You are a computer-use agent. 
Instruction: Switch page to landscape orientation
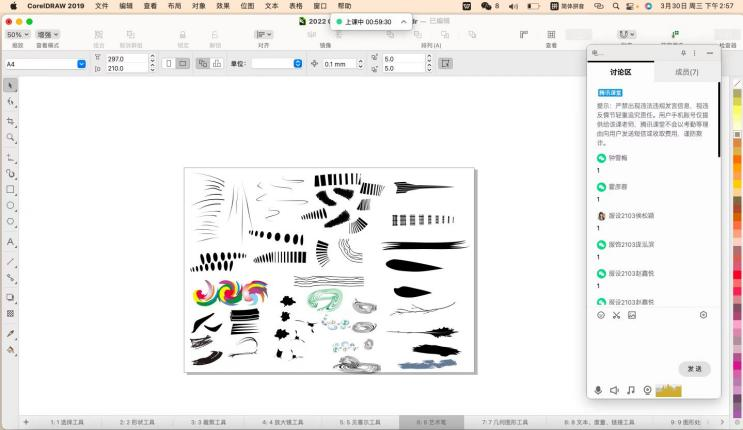pos(183,64)
